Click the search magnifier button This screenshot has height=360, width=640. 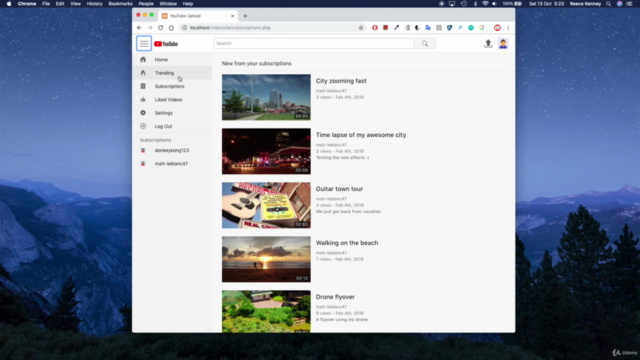tap(425, 43)
